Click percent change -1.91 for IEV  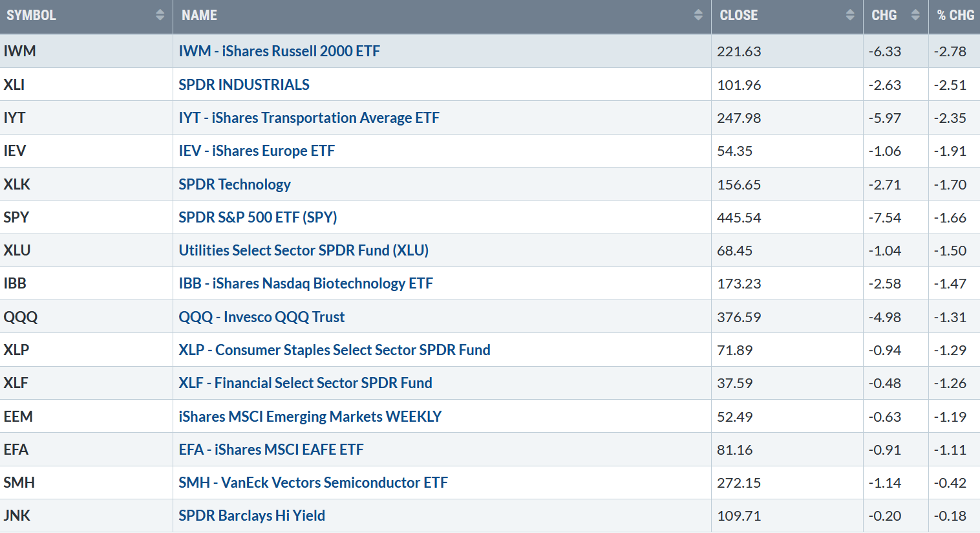pyautogui.click(x=950, y=151)
